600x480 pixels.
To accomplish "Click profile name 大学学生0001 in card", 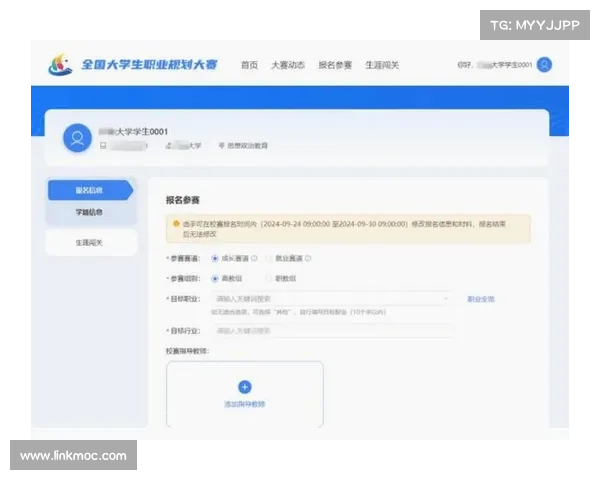I will pyautogui.click(x=134, y=132).
